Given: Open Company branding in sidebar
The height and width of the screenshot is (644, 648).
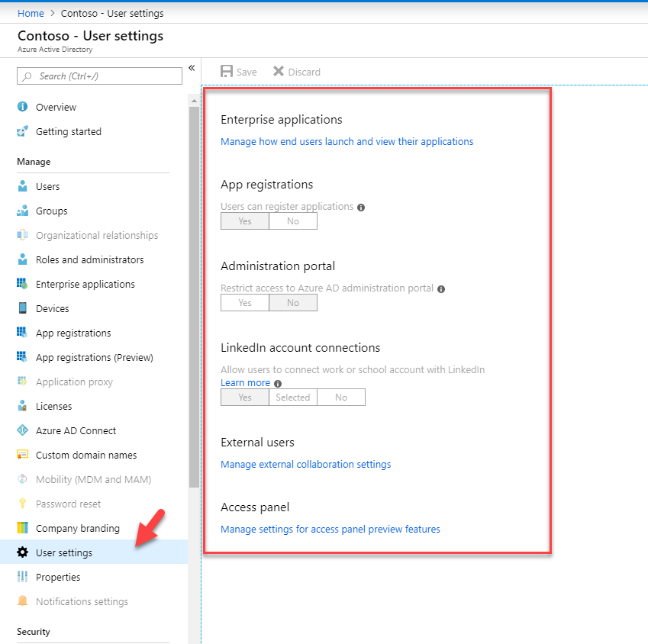Looking at the screenshot, I should pos(77,528).
